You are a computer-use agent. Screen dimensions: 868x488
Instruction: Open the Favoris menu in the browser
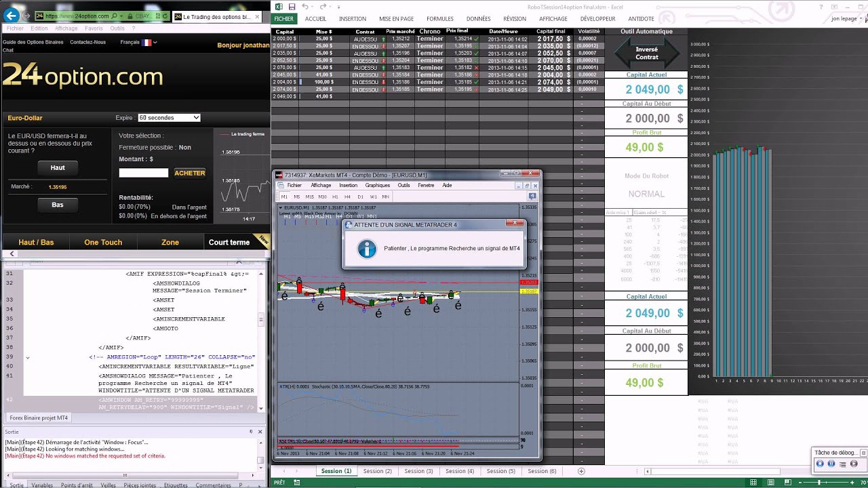[x=94, y=28]
